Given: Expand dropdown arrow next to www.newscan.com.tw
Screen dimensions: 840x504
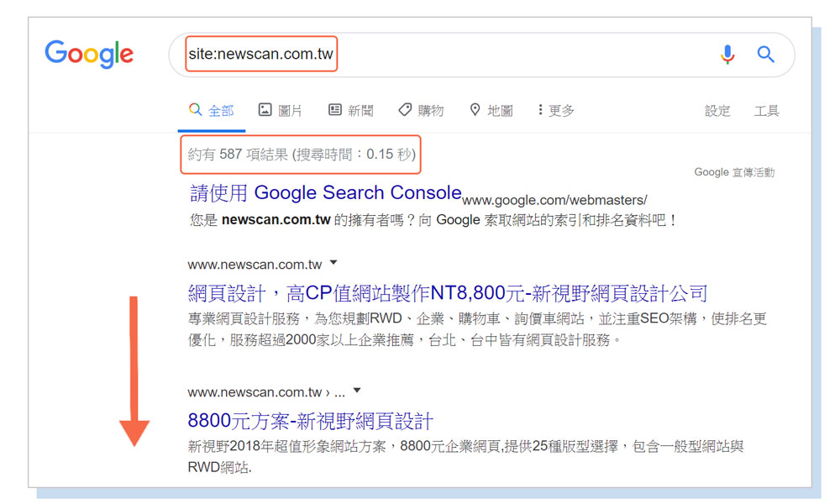Looking at the screenshot, I should tap(333, 264).
